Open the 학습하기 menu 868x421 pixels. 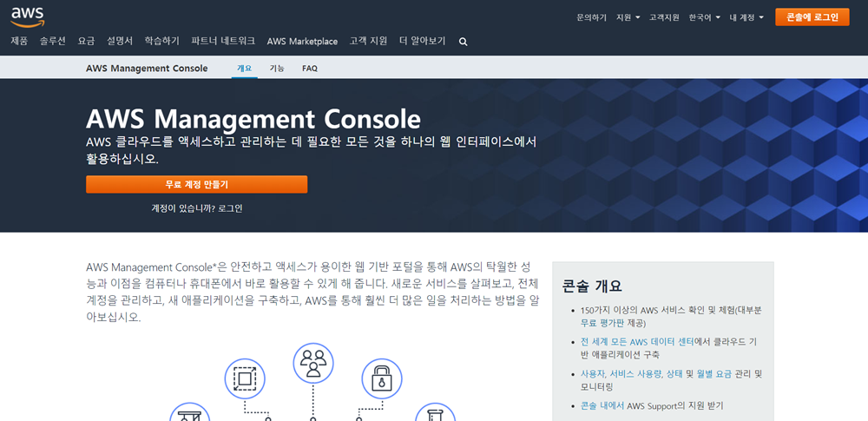(x=161, y=41)
